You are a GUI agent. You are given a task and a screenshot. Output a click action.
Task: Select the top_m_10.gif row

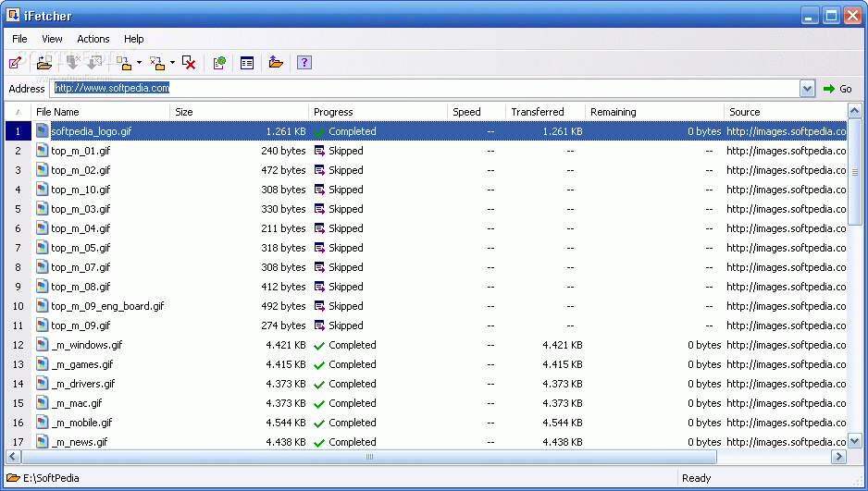click(427, 190)
